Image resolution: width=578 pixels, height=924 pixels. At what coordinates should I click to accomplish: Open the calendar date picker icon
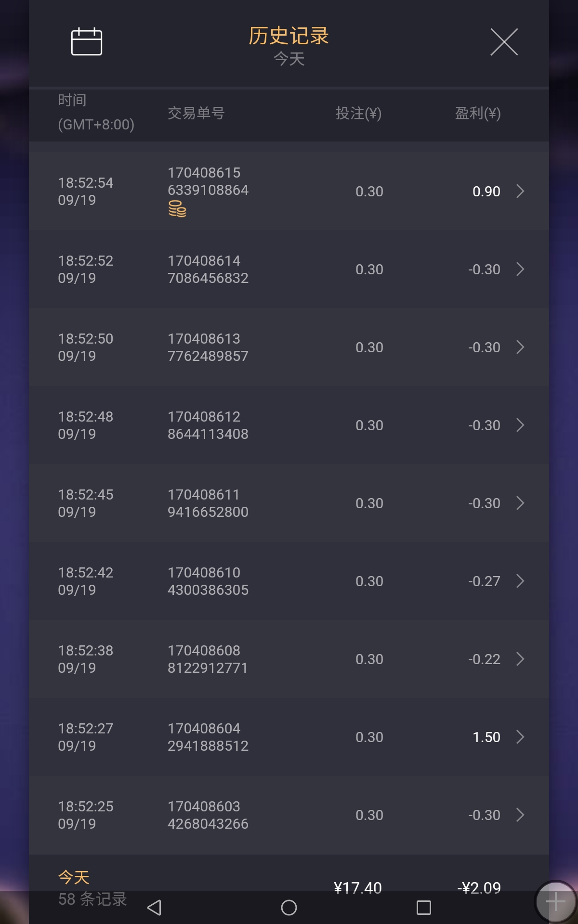point(87,42)
